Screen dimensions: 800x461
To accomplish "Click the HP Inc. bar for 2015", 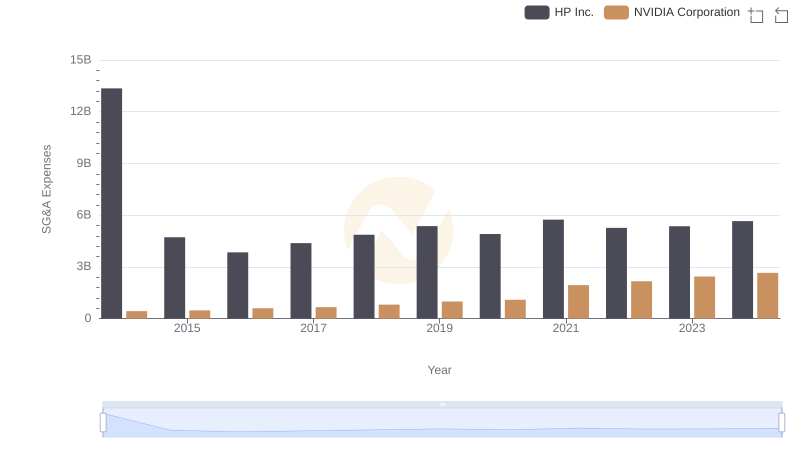I will point(174,278).
